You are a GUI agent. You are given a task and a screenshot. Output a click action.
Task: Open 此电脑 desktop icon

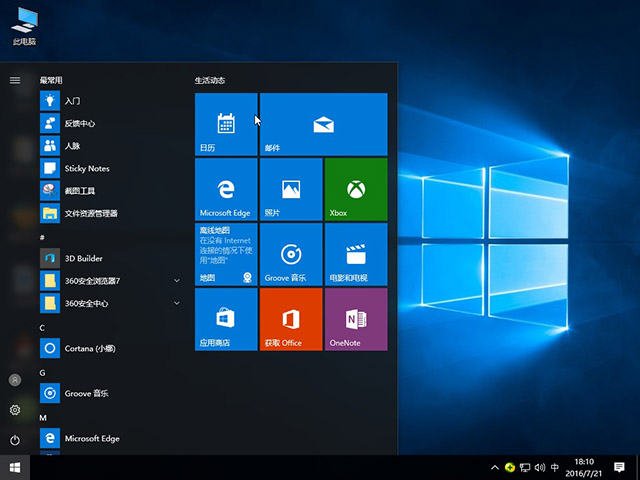(25, 24)
